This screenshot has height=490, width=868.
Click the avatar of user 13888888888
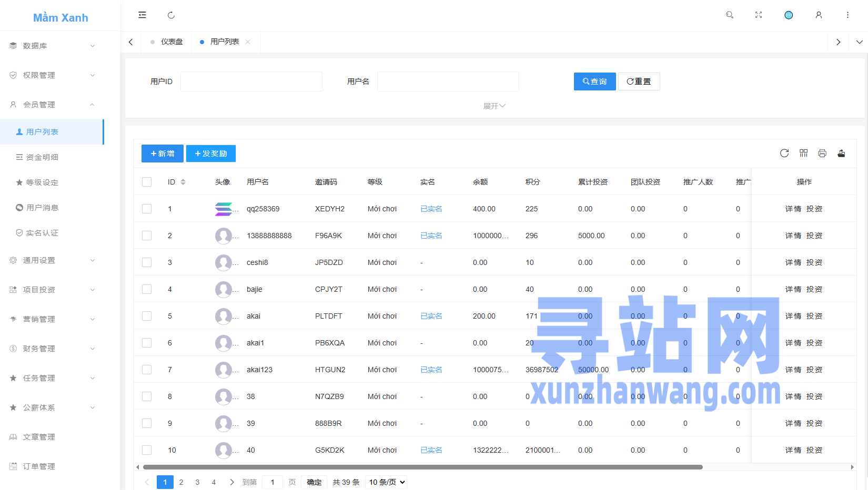tap(224, 236)
